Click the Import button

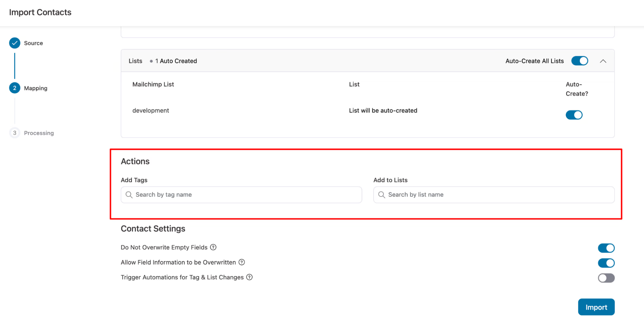[x=596, y=307]
